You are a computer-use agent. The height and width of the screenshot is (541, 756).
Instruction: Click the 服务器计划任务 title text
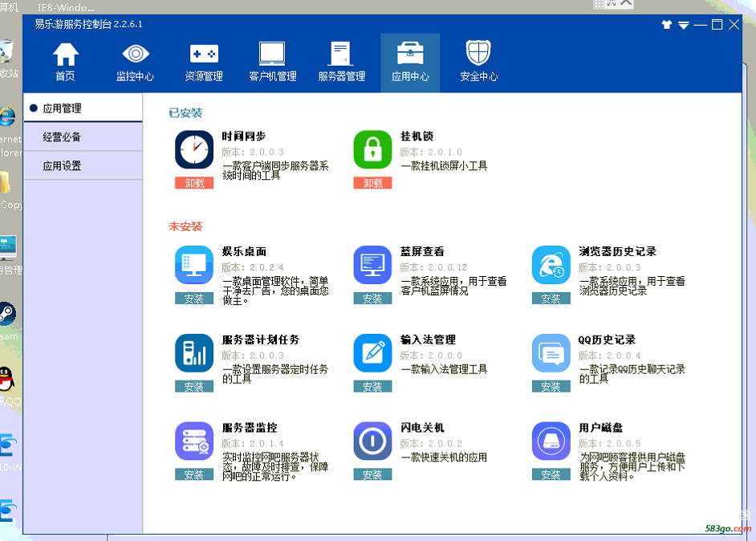[x=261, y=340]
